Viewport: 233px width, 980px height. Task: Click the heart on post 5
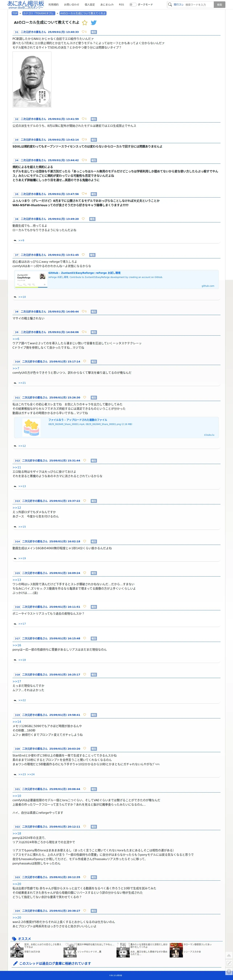coord(83,194)
